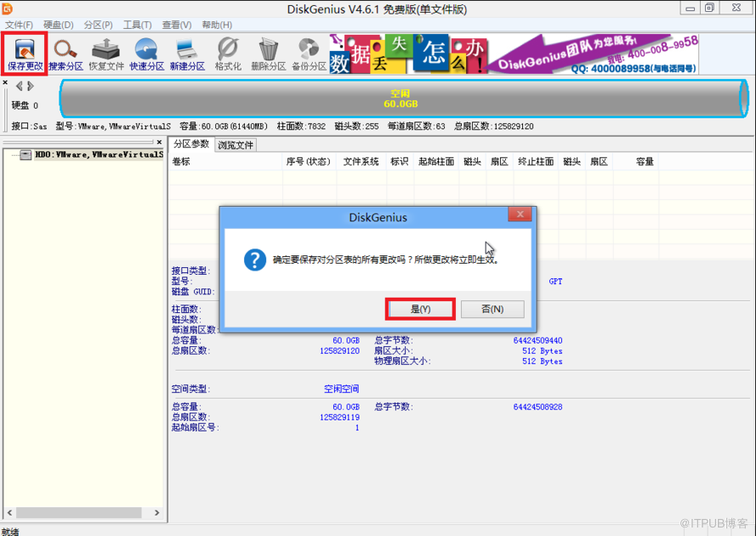Close the disk bar panel with small x
Image resolution: width=756 pixels, height=536 pixels.
(5, 83)
